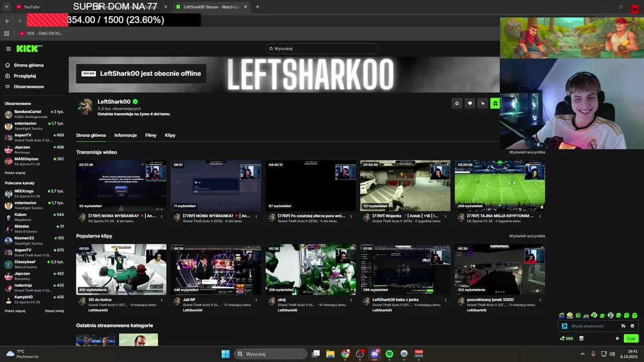Open options for 'LeftShark00 beka z janka' clip
Screen dimensions: 644x362
[445, 300]
